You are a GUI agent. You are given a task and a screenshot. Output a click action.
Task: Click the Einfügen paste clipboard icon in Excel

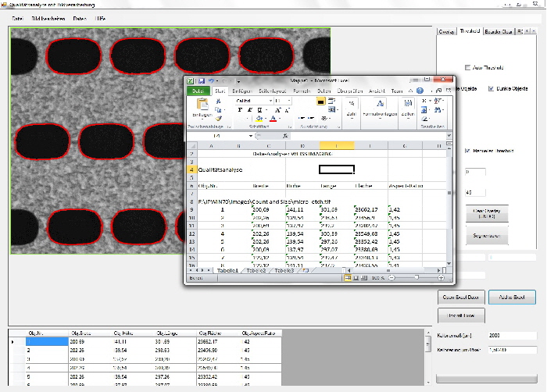[x=202, y=104]
